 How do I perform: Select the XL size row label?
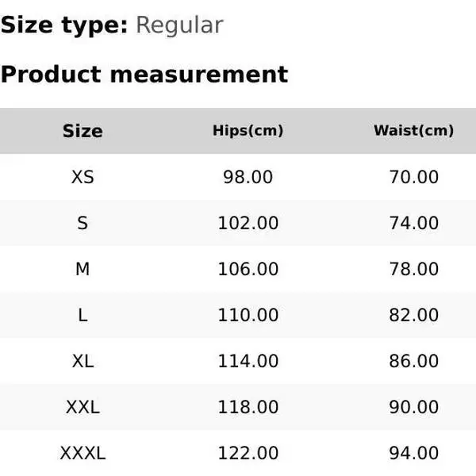[x=83, y=361]
